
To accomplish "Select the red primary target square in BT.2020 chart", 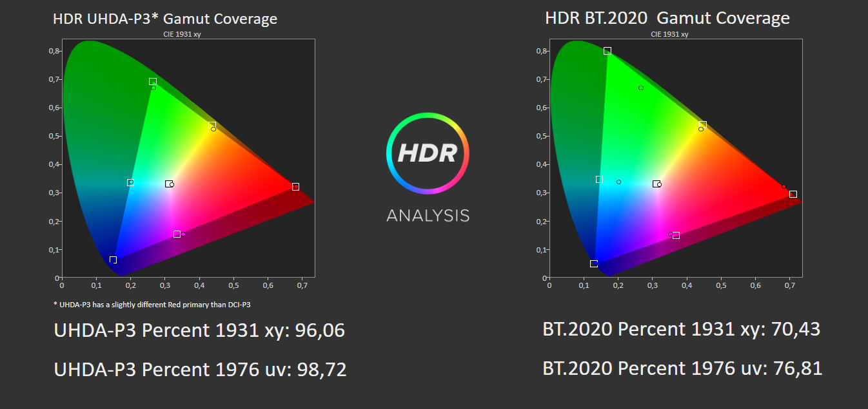I will coord(793,194).
